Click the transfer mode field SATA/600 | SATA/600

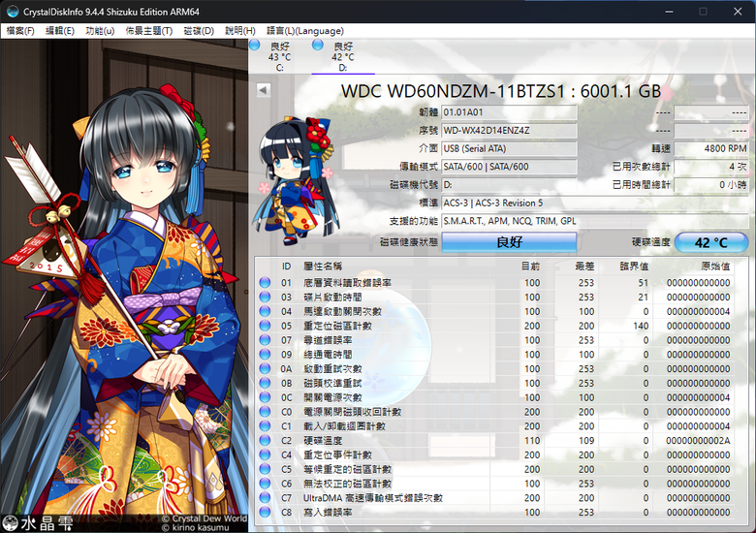(509, 167)
